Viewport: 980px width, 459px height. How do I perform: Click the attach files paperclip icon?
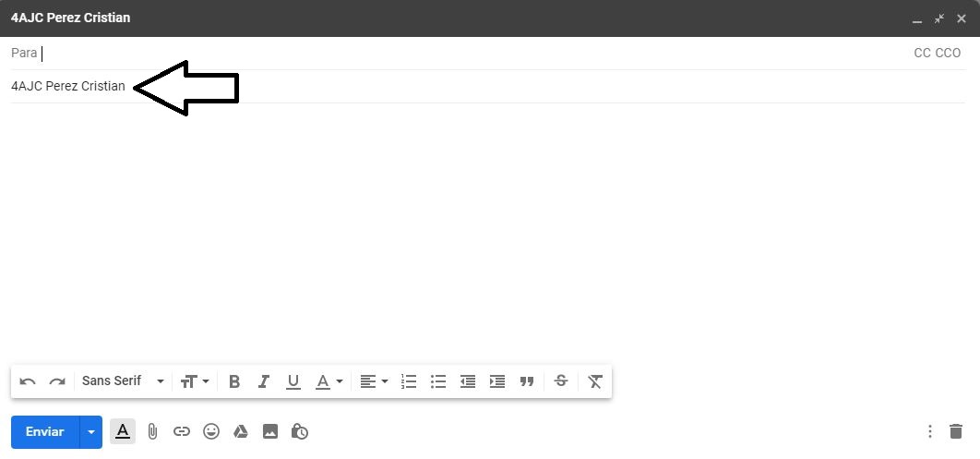152,431
